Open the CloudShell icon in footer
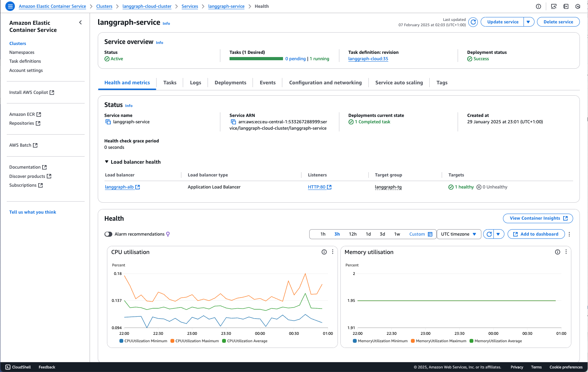The height and width of the screenshot is (372, 588). (x=8, y=367)
